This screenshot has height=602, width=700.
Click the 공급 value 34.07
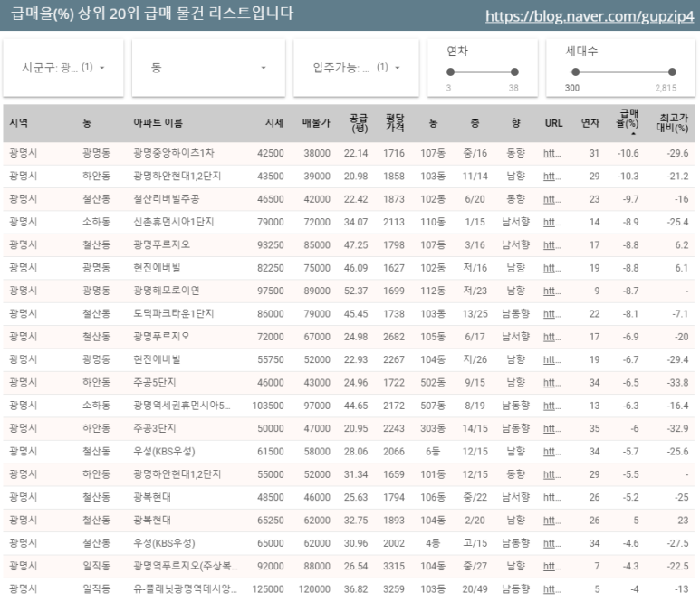click(x=356, y=222)
